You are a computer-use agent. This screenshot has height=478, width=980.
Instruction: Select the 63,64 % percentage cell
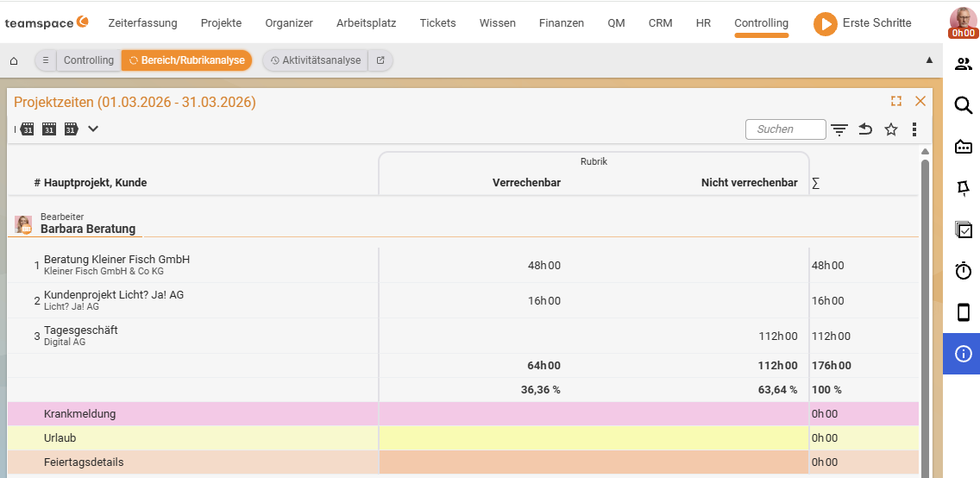(x=777, y=390)
